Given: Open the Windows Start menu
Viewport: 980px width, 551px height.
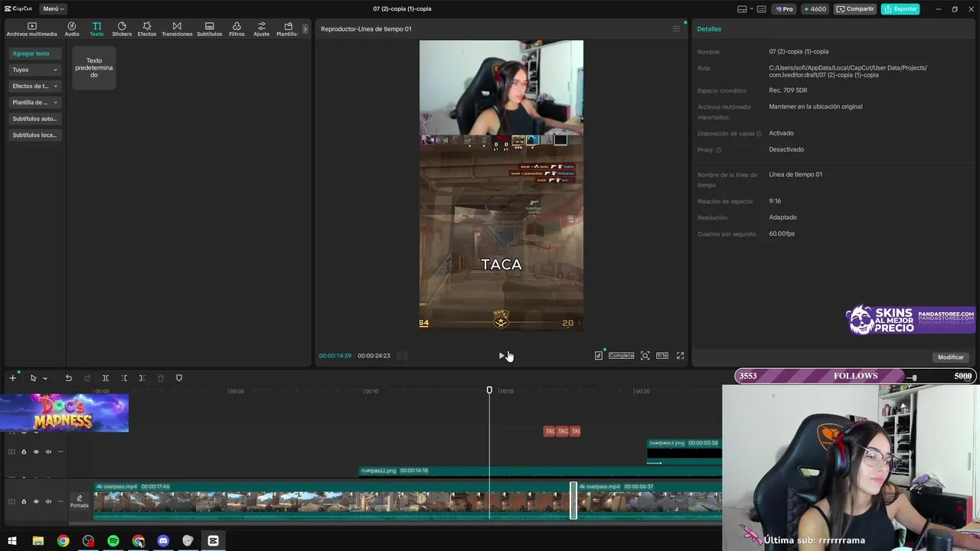Looking at the screenshot, I should [12, 541].
